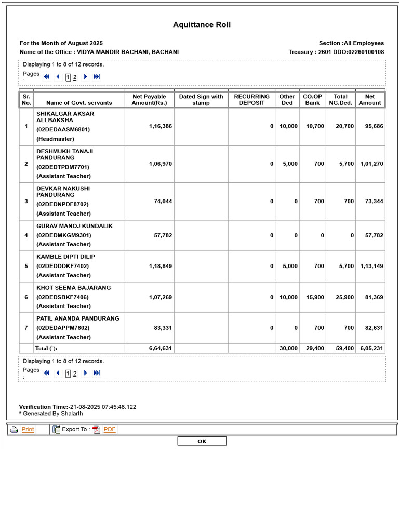
Task: Click net amount 73,344
Action: (374, 201)
